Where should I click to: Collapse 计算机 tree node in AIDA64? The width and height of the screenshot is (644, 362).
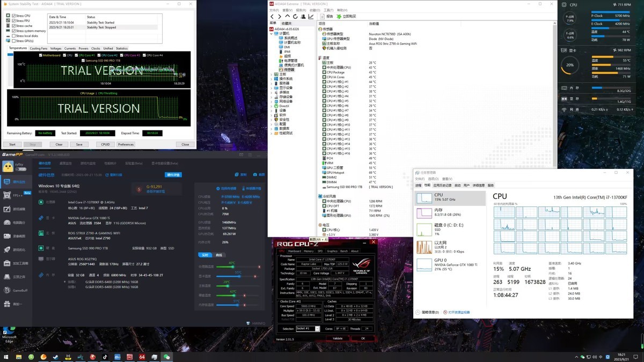click(272, 33)
